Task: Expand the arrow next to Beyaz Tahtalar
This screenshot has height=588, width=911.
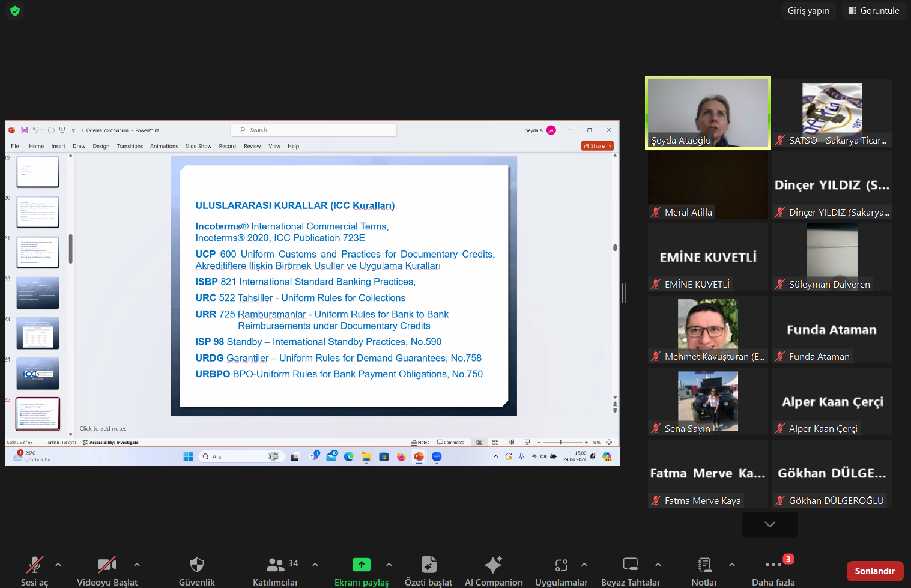Action: point(658,565)
